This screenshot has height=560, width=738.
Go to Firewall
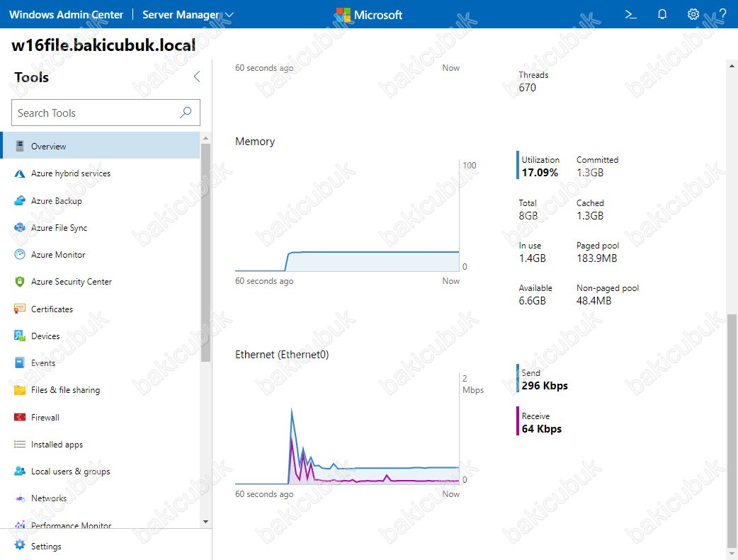[101, 417]
